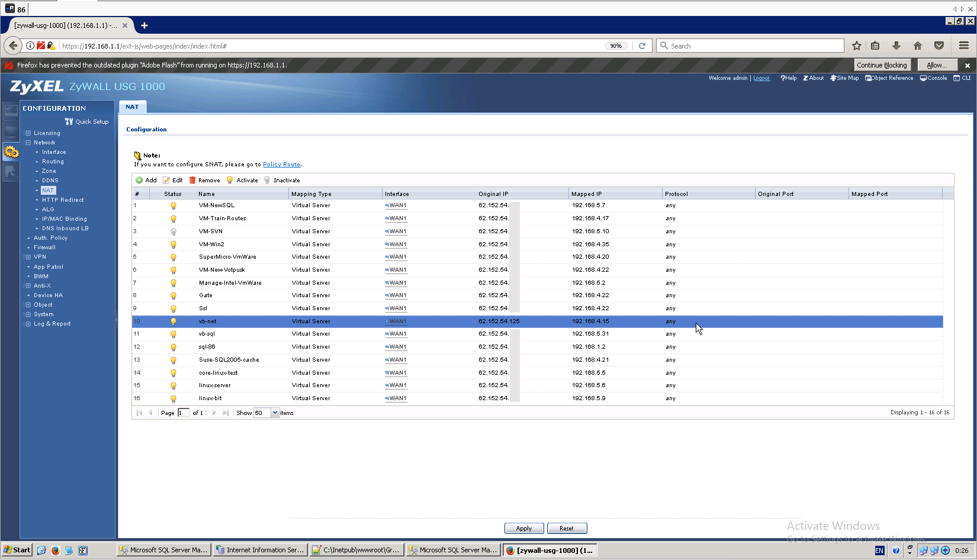Screen dimensions: 977x560
Task: Open the Site Map link
Action: 844,78
